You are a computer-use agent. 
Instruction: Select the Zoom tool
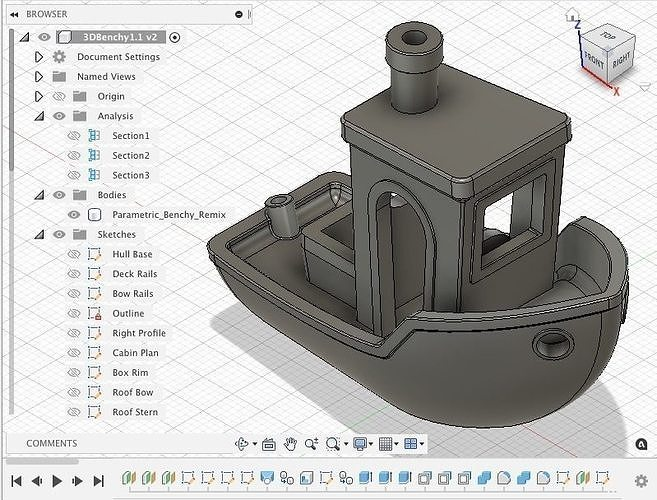pyautogui.click(x=311, y=444)
